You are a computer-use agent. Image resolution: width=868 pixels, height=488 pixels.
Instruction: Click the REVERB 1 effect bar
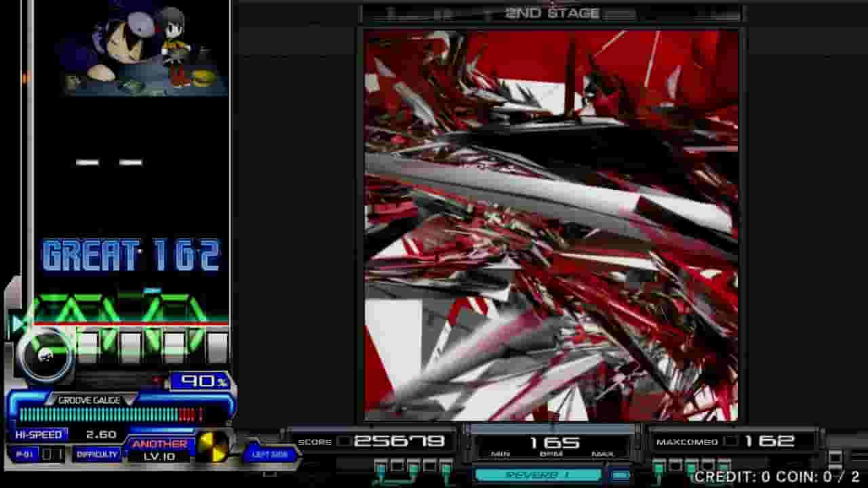[x=538, y=475]
